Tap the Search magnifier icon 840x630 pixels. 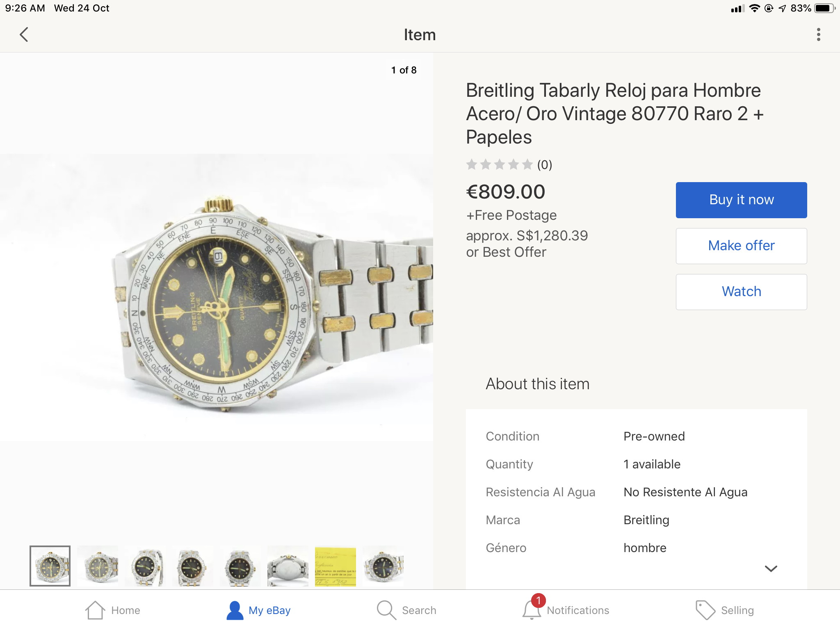[386, 610]
